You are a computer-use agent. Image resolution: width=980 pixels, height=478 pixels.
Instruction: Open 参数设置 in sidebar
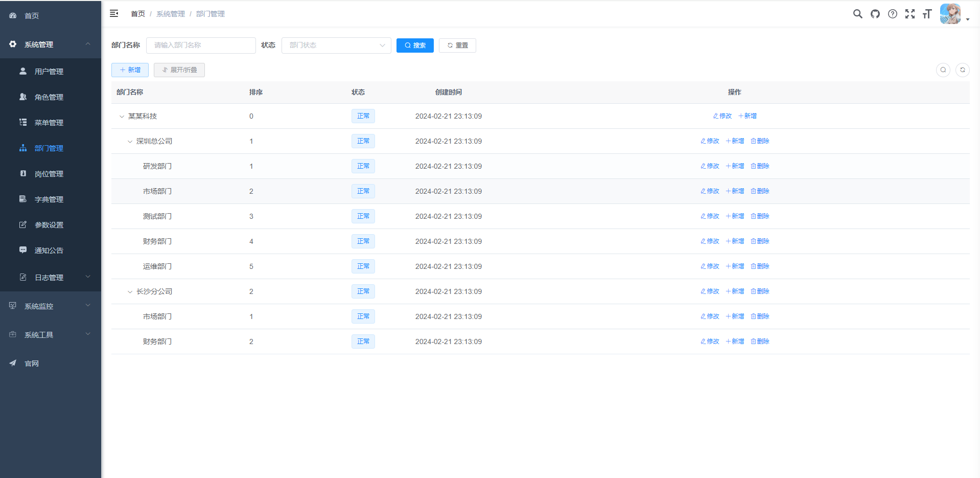[x=51, y=225]
